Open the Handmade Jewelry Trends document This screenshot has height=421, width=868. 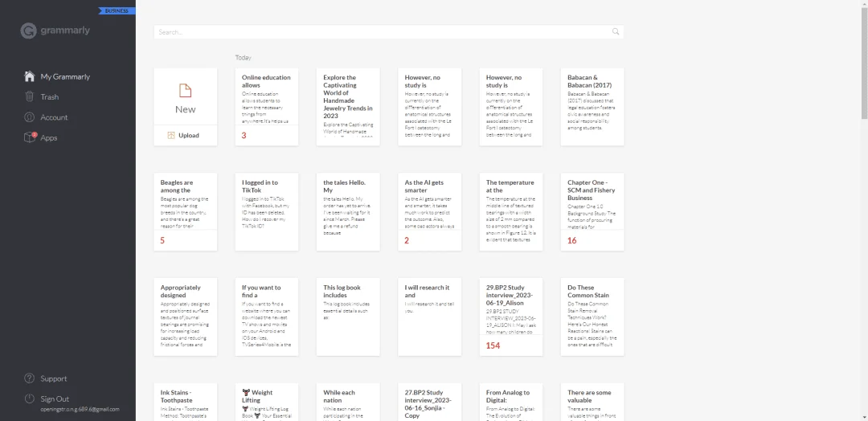[348, 107]
